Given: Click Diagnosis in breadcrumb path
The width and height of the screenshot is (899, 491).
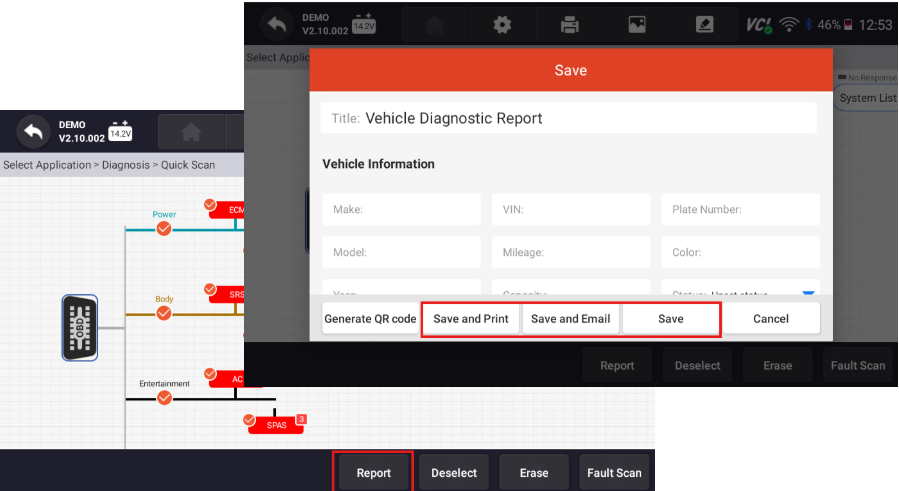Looking at the screenshot, I should tap(126, 165).
